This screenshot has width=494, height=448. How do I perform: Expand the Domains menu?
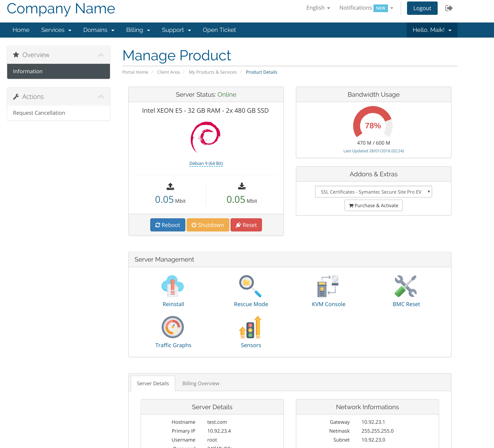point(99,30)
